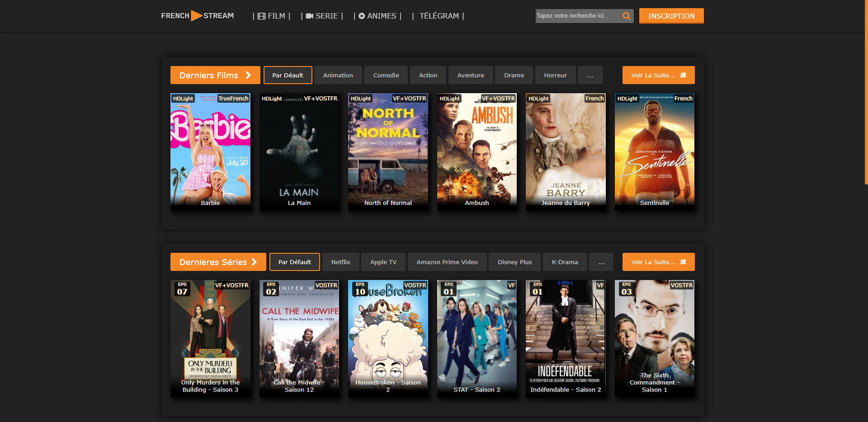Select the films 'Par Déault' tab
This screenshot has height=422, width=868.
(x=288, y=75)
